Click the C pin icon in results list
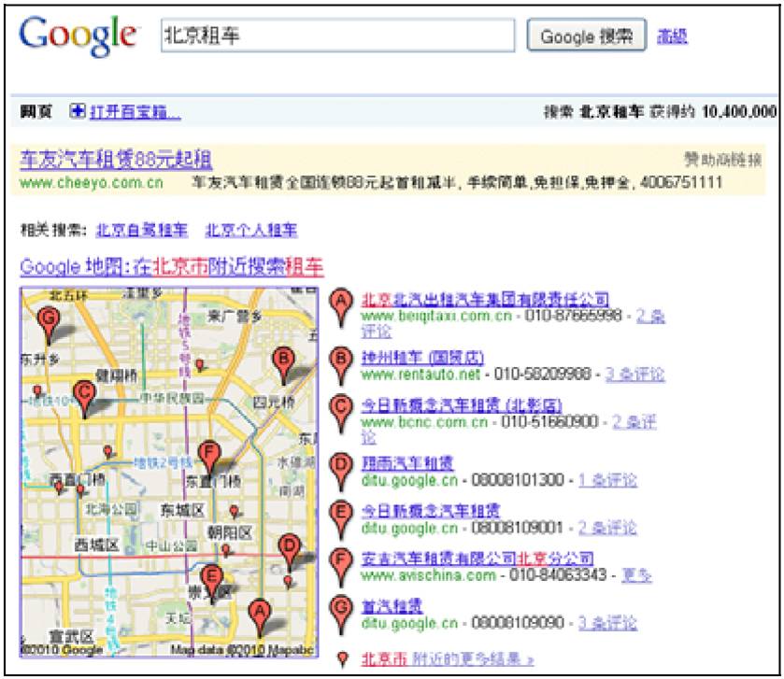The height and width of the screenshot is (679, 784). 341,414
